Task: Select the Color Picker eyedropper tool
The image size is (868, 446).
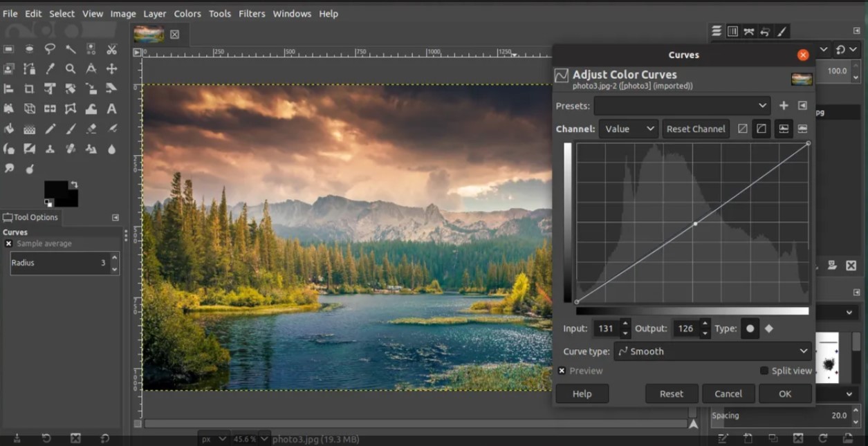Action: coord(50,69)
